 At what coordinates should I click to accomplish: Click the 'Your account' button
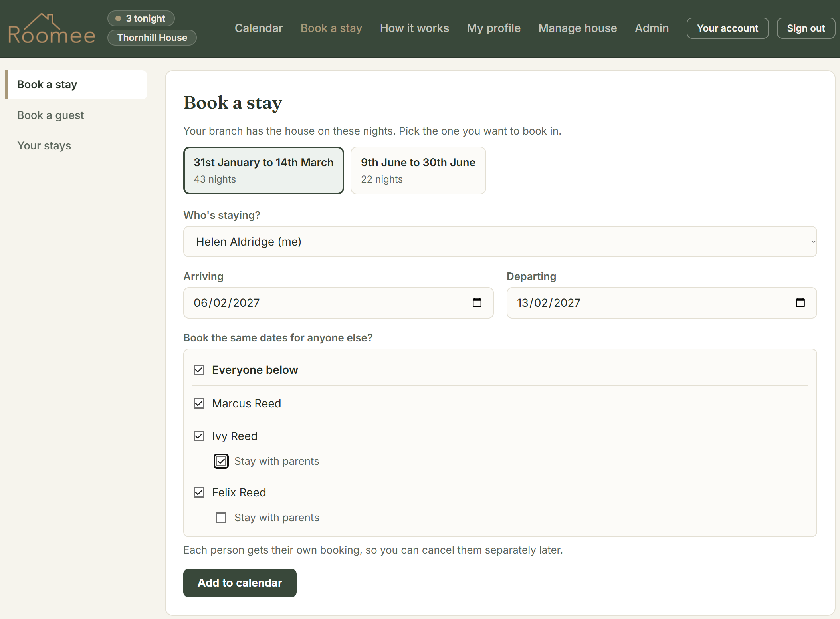[x=727, y=28]
